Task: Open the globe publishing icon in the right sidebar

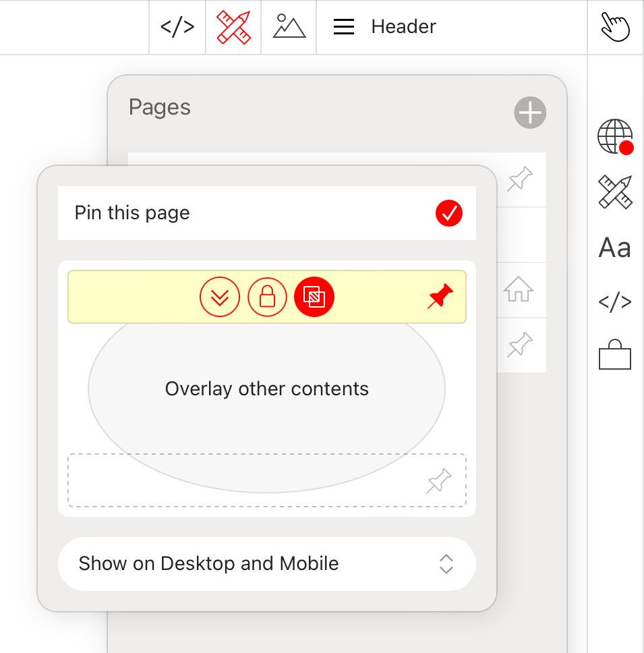Action: [612, 137]
